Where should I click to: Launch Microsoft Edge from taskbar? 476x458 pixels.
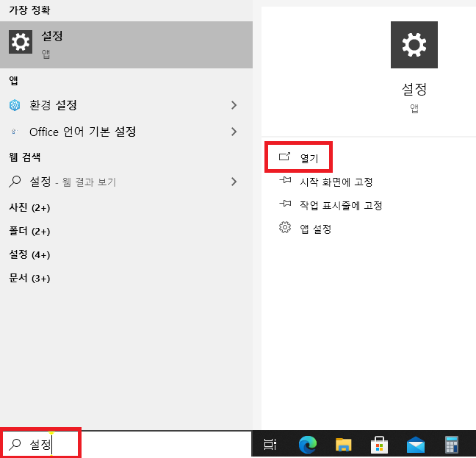coord(308,444)
